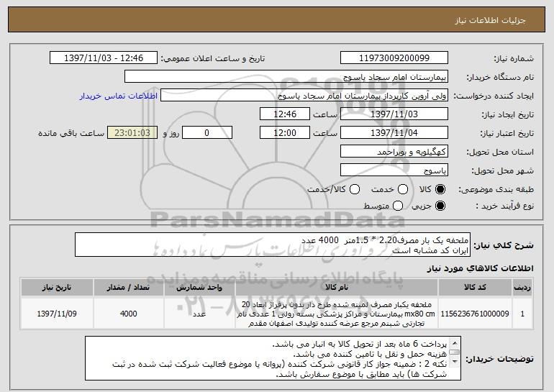Click the delivery city field یاسوج
Image resolution: width=554 pixels, height=392 pixels.
pyautogui.click(x=394, y=170)
